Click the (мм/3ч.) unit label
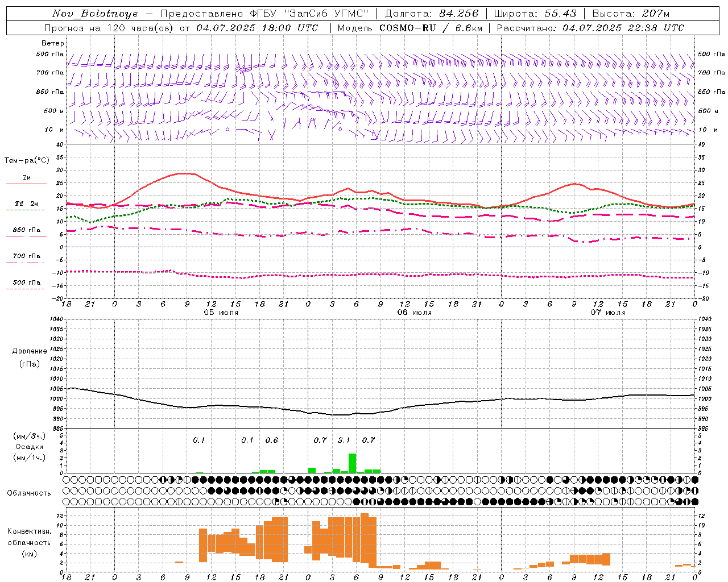 tap(30, 436)
